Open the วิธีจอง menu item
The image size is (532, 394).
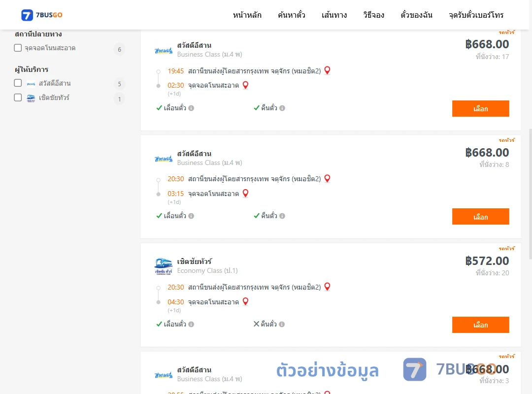(x=373, y=15)
